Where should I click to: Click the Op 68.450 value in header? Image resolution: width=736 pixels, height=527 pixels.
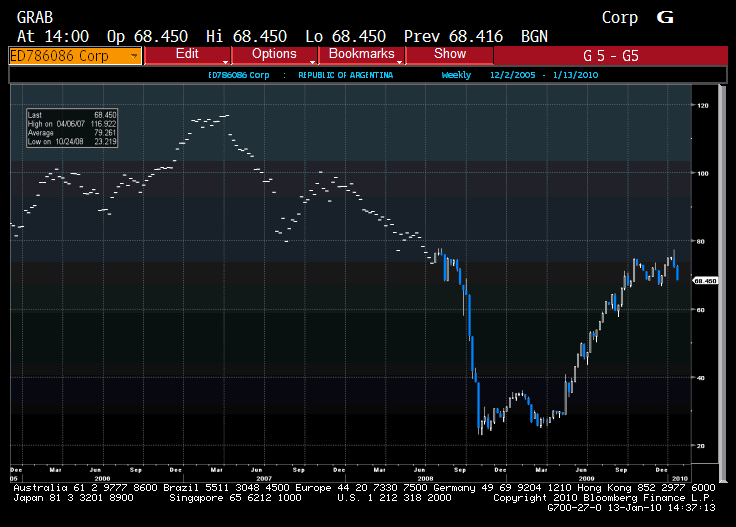[147, 37]
